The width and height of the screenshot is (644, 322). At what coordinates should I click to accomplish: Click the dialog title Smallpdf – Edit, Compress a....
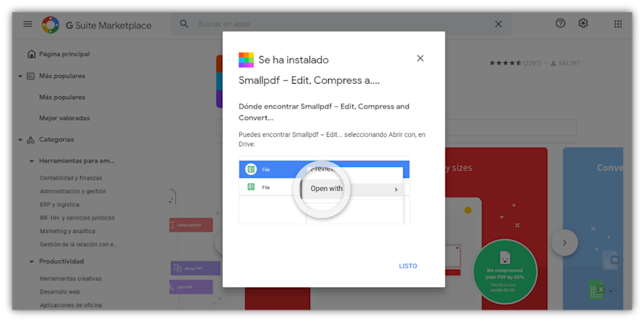[309, 81]
